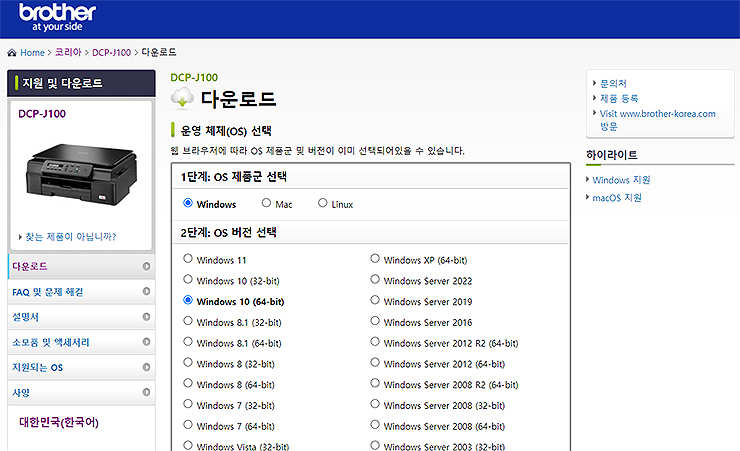Choose Windows 7 (64-bit) radio button
The width and height of the screenshot is (740, 451).
(x=188, y=425)
